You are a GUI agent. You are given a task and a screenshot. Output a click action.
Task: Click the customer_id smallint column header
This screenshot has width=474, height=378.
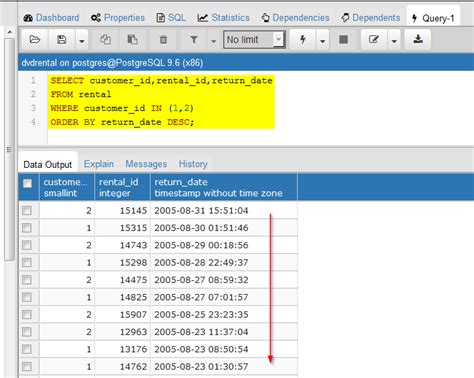67,187
